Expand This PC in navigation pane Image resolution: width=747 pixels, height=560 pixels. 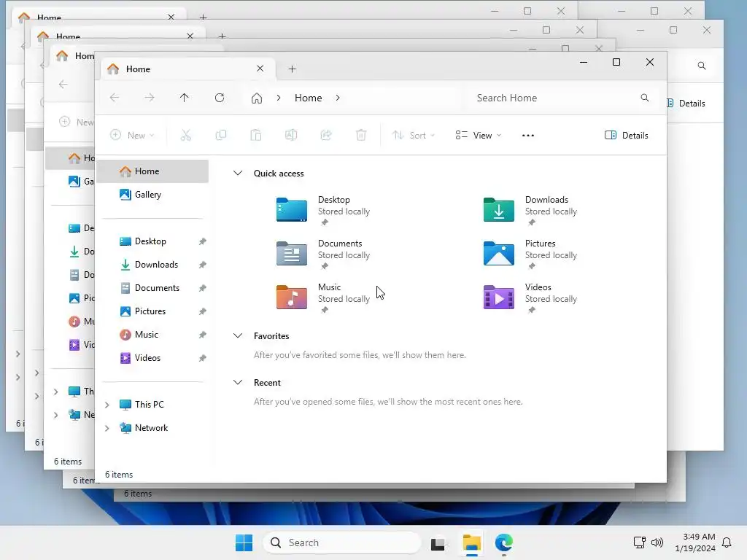107,405
